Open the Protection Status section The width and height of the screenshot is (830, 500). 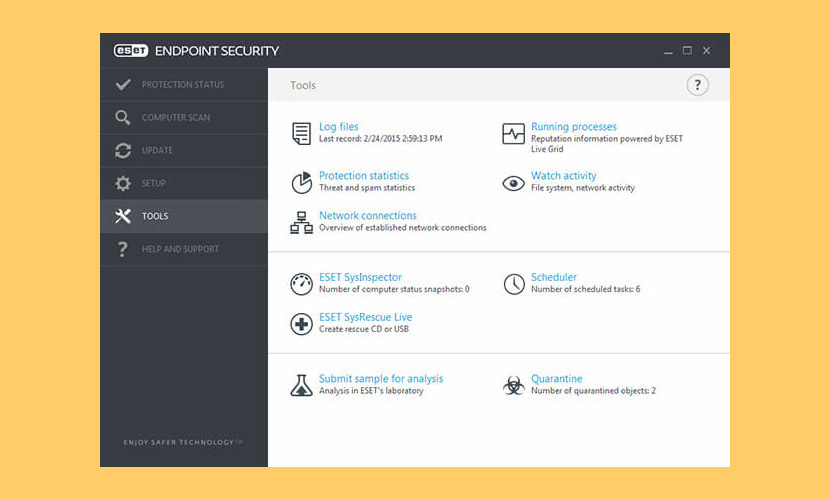184,84
